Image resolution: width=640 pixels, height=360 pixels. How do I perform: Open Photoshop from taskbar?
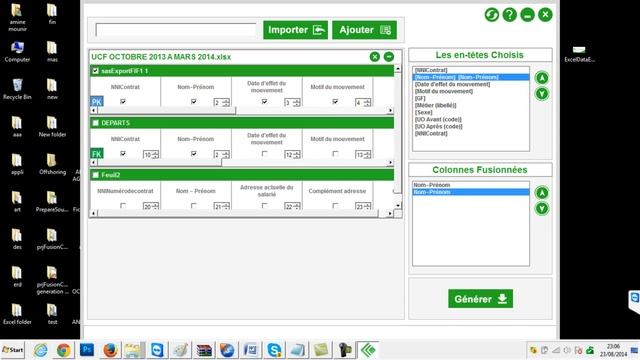[x=87, y=350]
